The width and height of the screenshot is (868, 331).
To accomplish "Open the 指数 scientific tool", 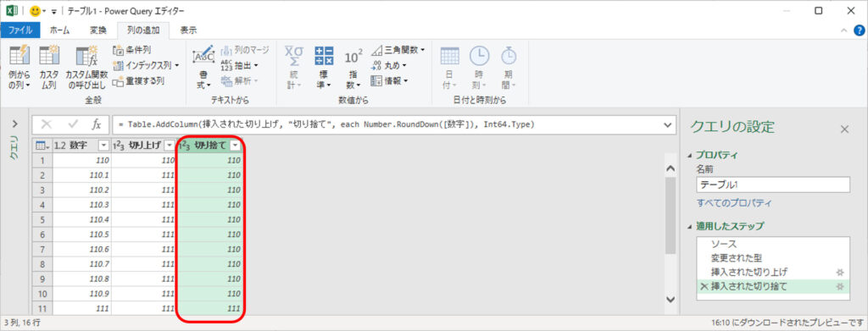I will pyautogui.click(x=353, y=68).
